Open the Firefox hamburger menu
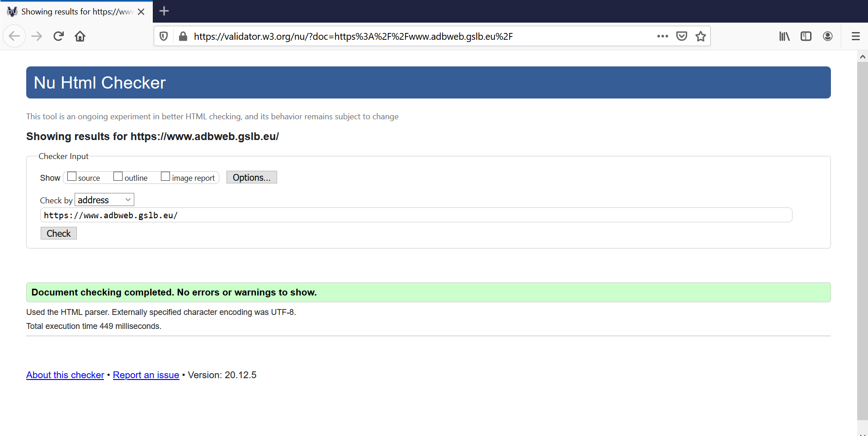868x436 pixels. (x=855, y=36)
